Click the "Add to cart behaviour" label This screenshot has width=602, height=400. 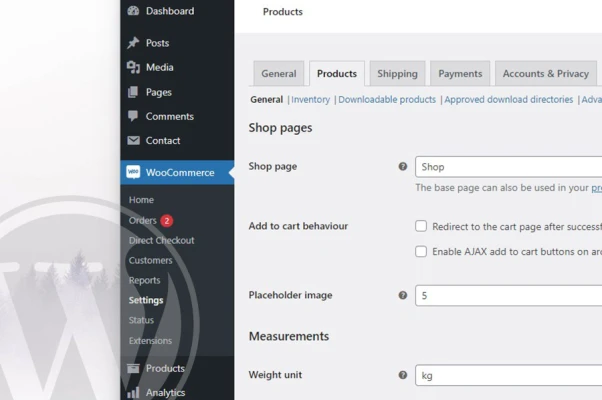tap(298, 226)
